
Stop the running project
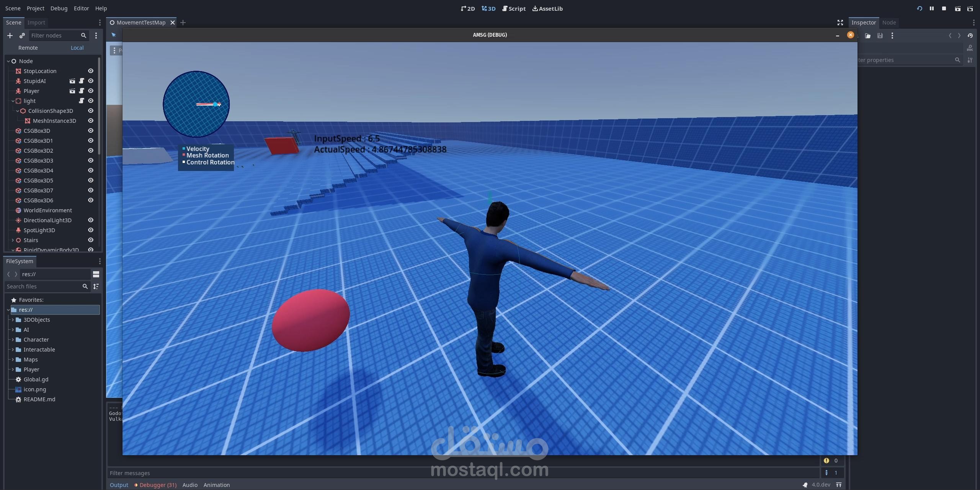tap(944, 8)
